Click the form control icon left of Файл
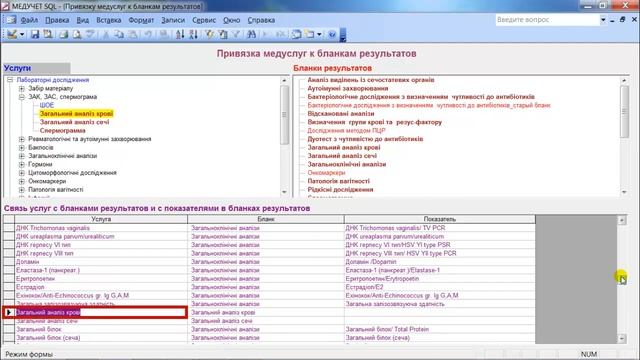This screenshot has height=360, width=640. (x=11, y=20)
